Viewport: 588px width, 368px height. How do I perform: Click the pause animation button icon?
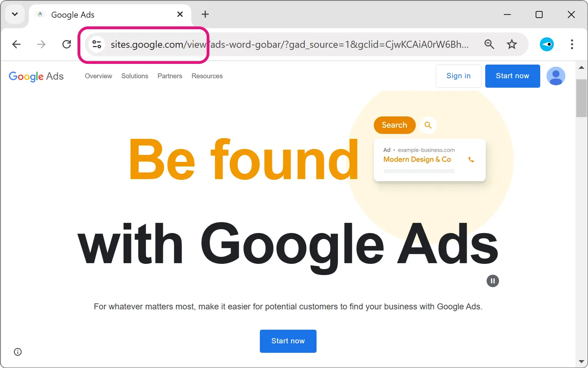[x=492, y=281]
